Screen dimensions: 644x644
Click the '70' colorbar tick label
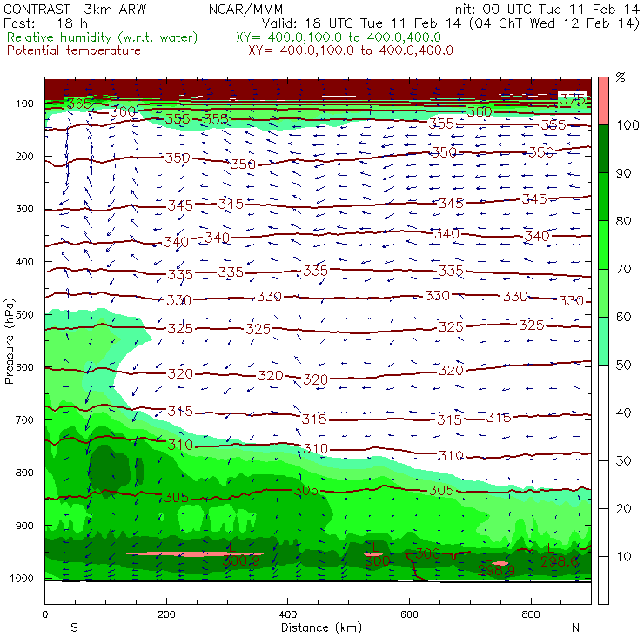tap(624, 269)
